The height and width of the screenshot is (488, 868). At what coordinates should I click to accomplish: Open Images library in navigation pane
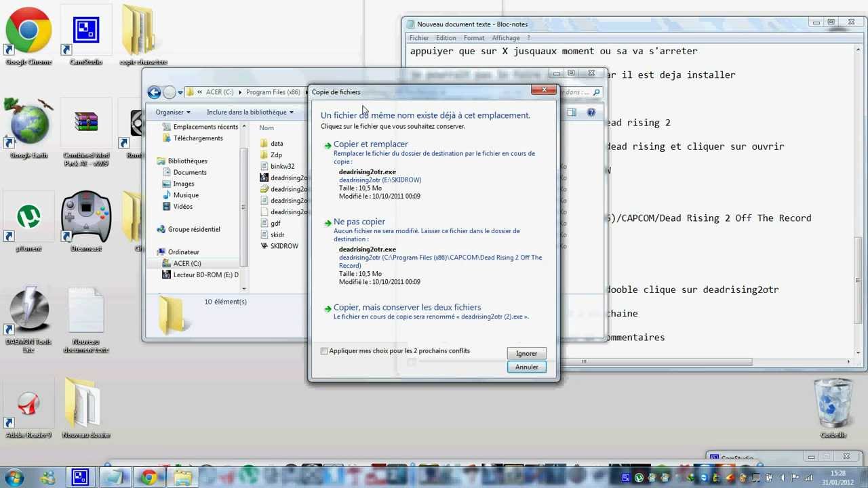click(x=179, y=184)
